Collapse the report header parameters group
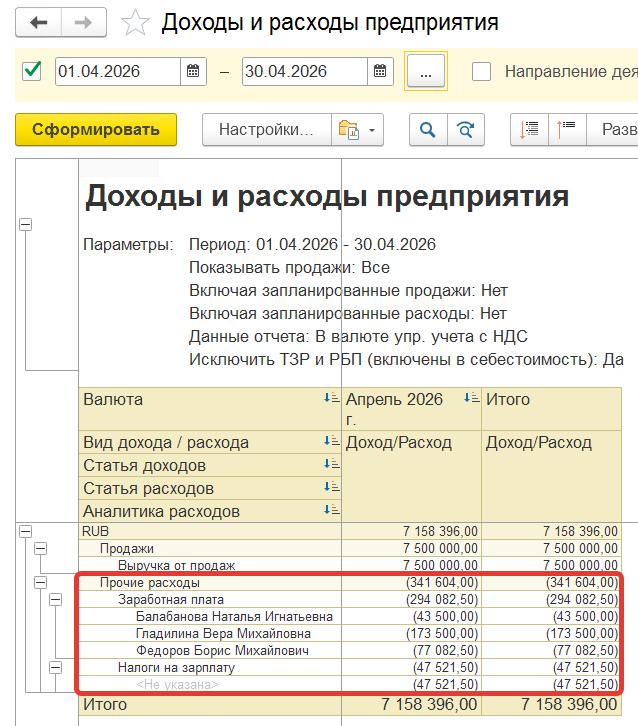The height and width of the screenshot is (726, 638). [x=25, y=225]
